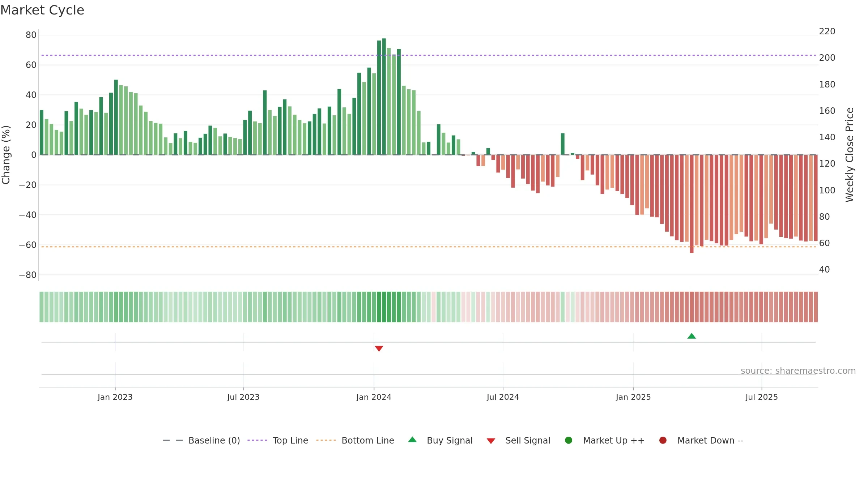868x488 pixels.
Task: Click the gray dashed Baseline legend sample
Action: pyautogui.click(x=173, y=440)
